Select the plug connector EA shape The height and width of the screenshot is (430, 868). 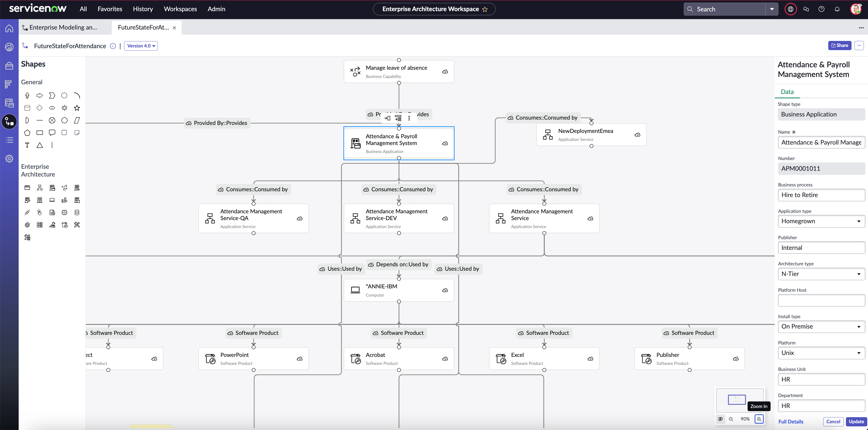(27, 213)
